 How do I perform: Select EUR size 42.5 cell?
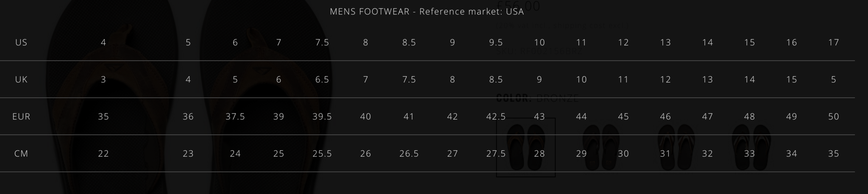coord(496,116)
